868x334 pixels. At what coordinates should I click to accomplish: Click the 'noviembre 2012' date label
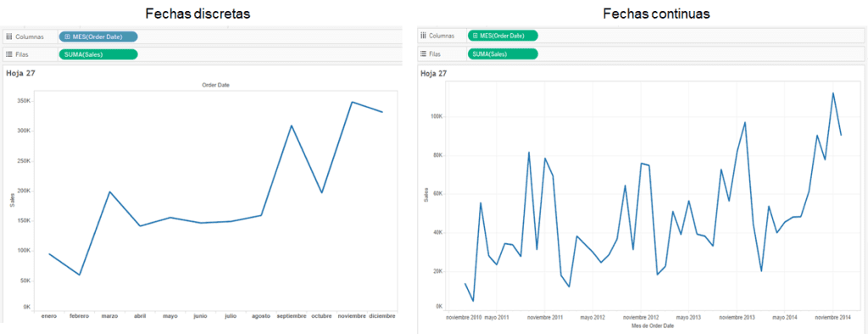coord(641,318)
